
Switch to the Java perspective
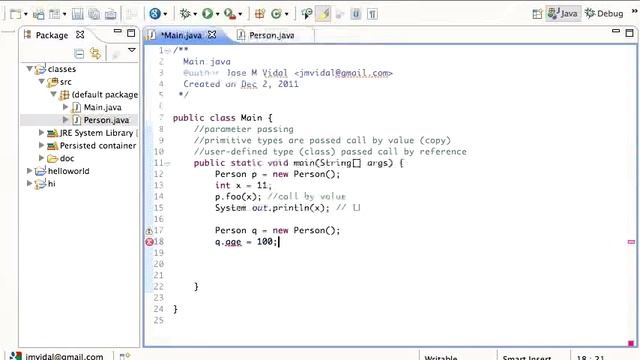click(563, 14)
